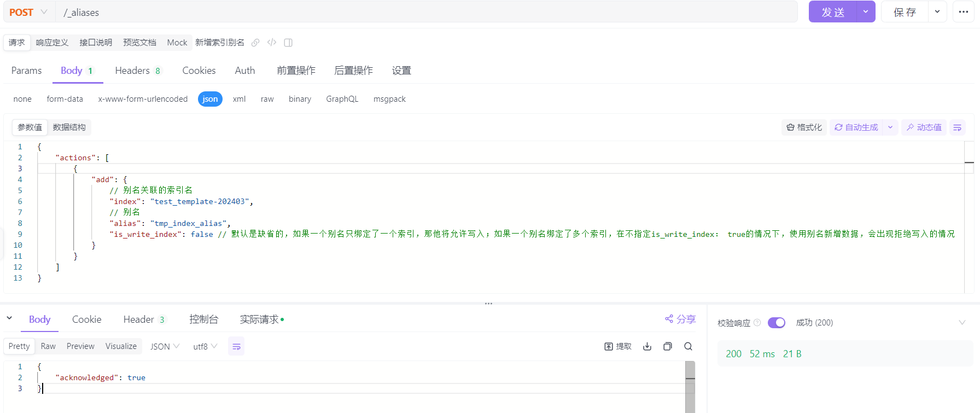The height and width of the screenshot is (413, 980).
Task: Click the link icon next to 新增索引别名
Action: [x=255, y=43]
